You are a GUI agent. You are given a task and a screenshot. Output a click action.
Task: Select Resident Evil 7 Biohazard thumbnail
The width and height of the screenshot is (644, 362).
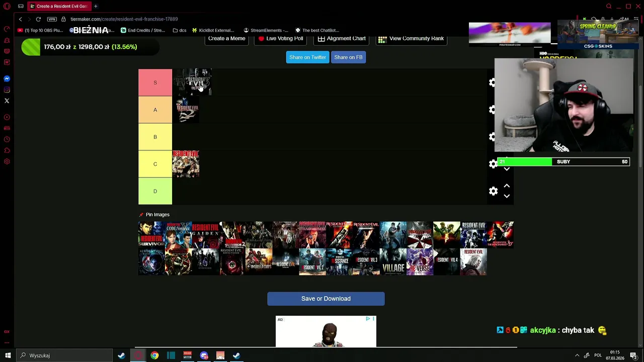286,262
